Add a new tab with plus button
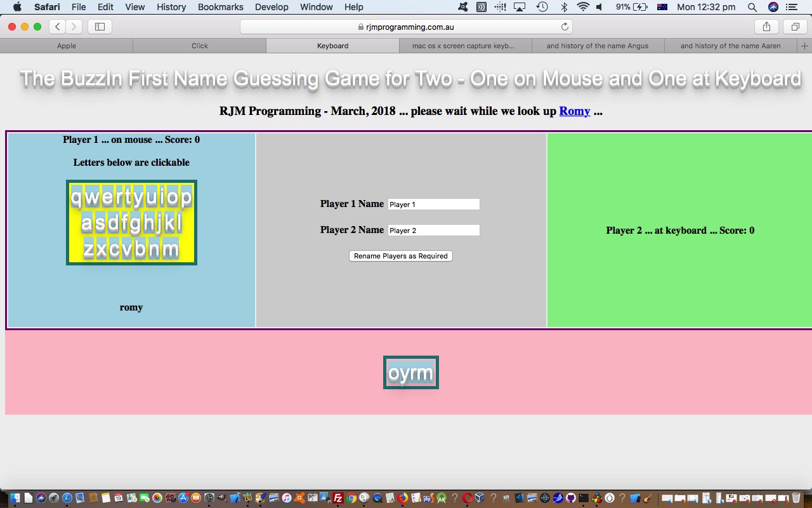Image resolution: width=812 pixels, height=508 pixels. (805, 46)
